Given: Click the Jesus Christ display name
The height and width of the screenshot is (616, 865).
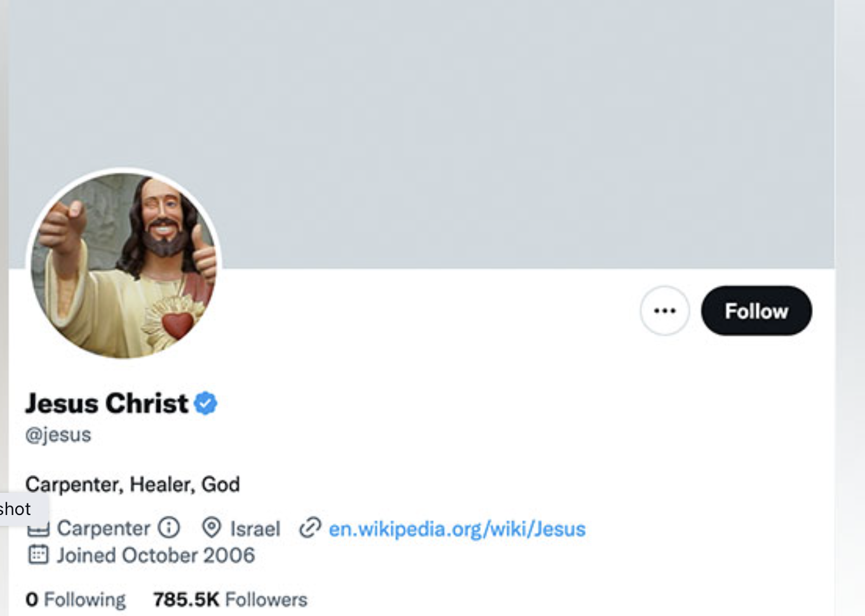Looking at the screenshot, I should (107, 403).
